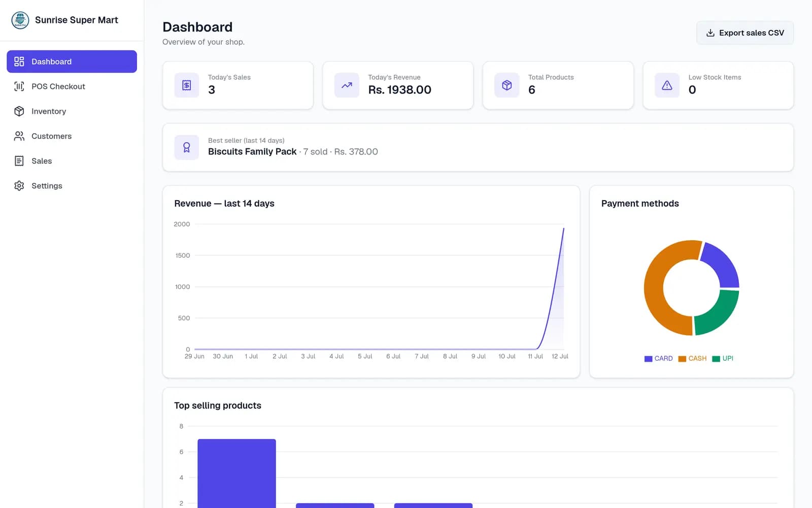
Task: Open the Customers section
Action: [x=72, y=136]
